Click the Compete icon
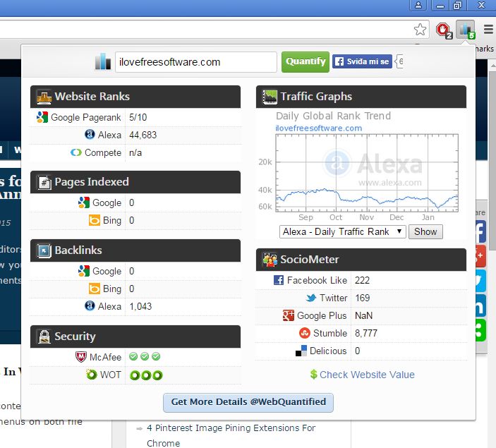Screen dimensions: 496x448 click(x=76, y=152)
